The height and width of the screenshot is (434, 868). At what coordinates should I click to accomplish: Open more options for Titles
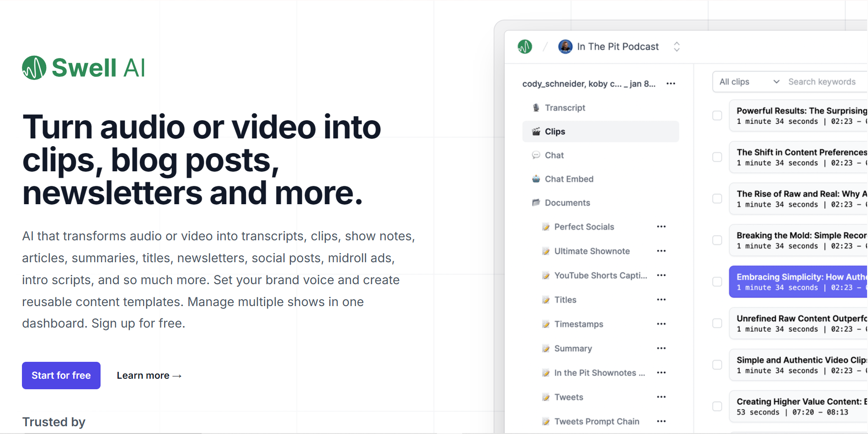point(661,300)
